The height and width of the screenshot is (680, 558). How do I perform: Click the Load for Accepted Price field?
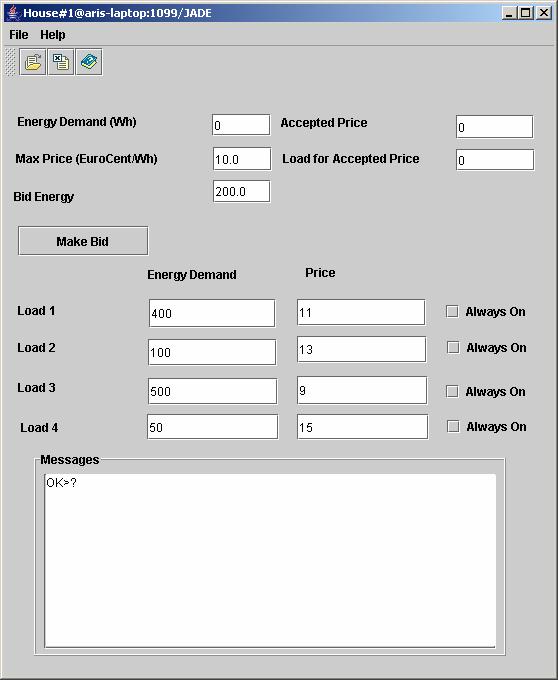point(495,160)
